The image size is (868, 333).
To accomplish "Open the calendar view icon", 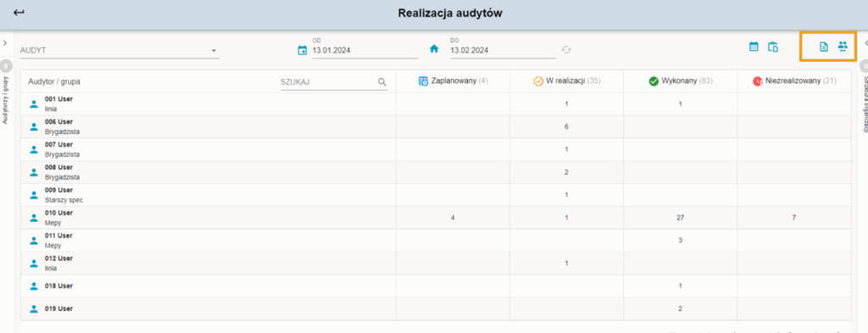I will click(754, 47).
